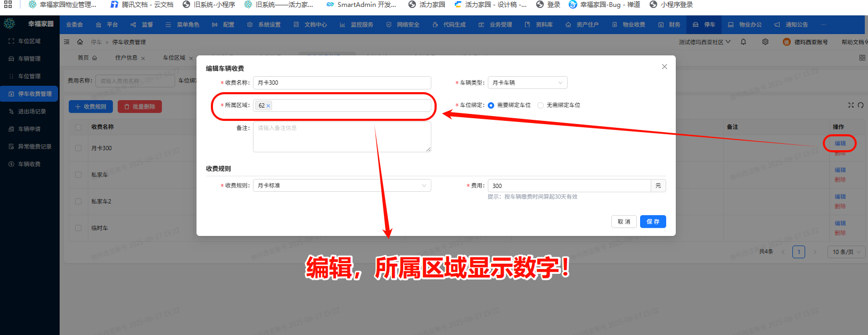This screenshot has height=335, width=868.
Task: Click the home icon in breadcrumb
Action: (x=80, y=42)
